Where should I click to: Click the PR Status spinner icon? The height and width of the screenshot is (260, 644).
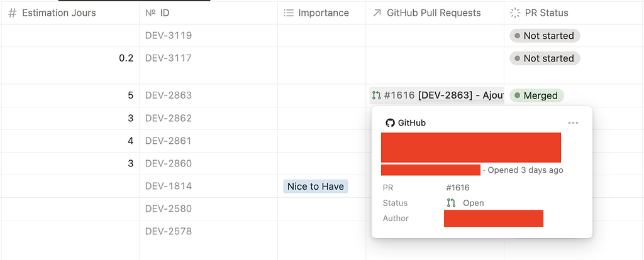click(515, 13)
